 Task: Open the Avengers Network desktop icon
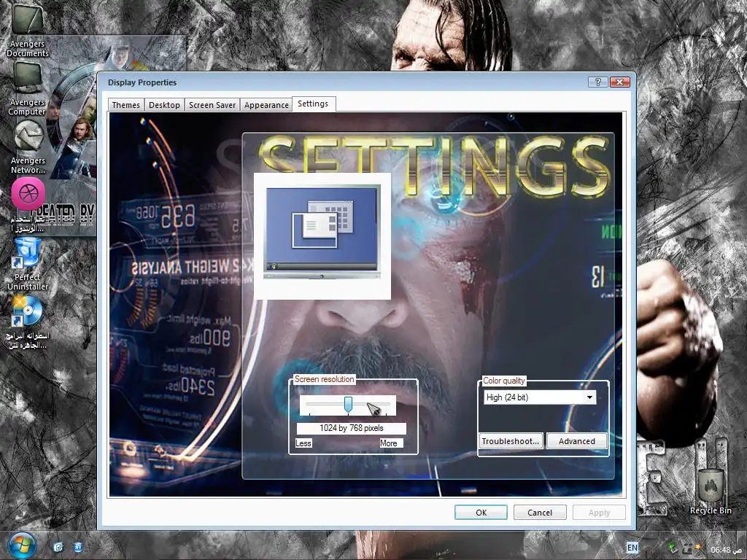pos(28,147)
